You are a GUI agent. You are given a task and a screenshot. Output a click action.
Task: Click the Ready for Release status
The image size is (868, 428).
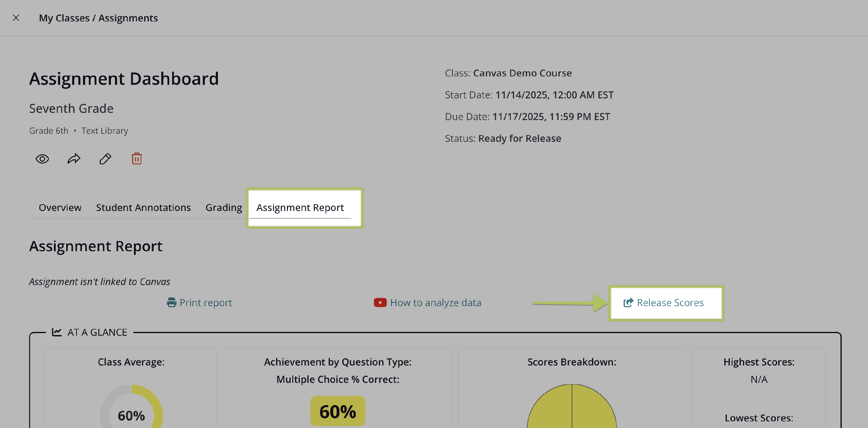point(520,138)
